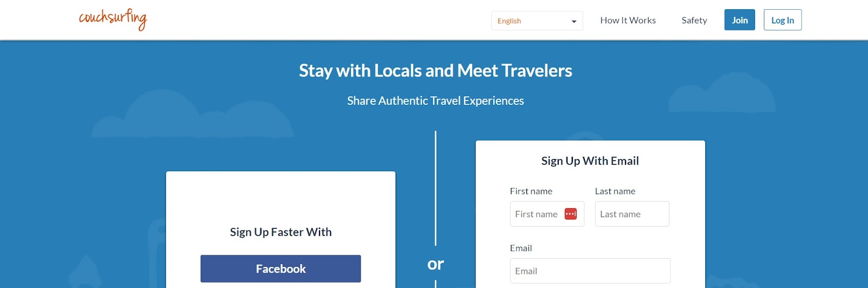Click the couchsurfing logo
The image size is (868, 288).
[x=113, y=19]
